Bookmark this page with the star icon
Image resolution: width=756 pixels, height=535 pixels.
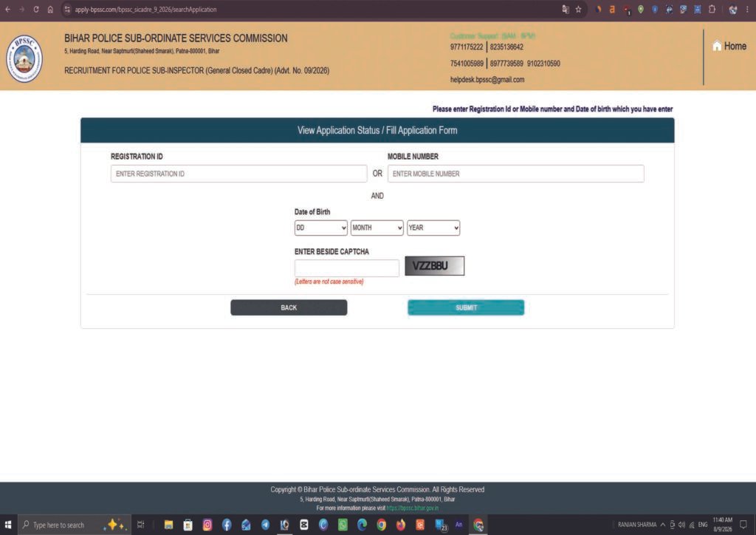click(578, 9)
